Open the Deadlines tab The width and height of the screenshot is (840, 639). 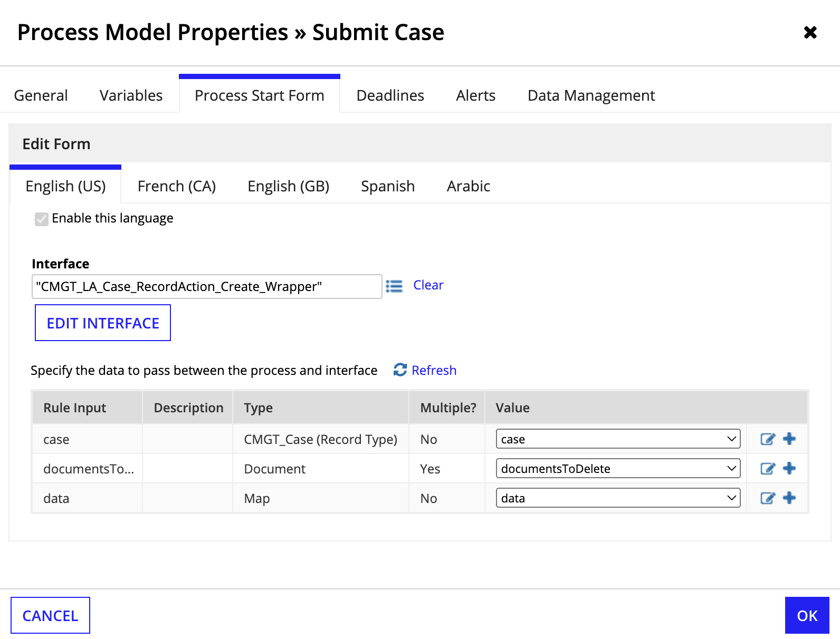tap(390, 95)
